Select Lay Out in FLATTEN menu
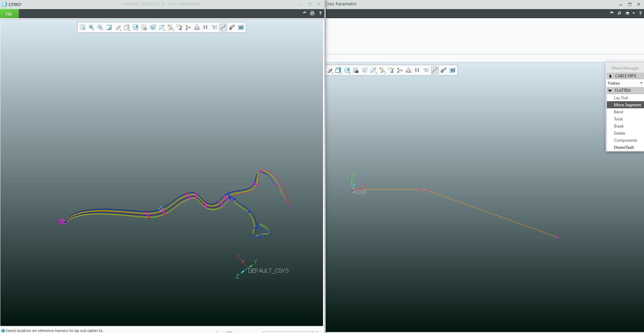 pos(625,98)
